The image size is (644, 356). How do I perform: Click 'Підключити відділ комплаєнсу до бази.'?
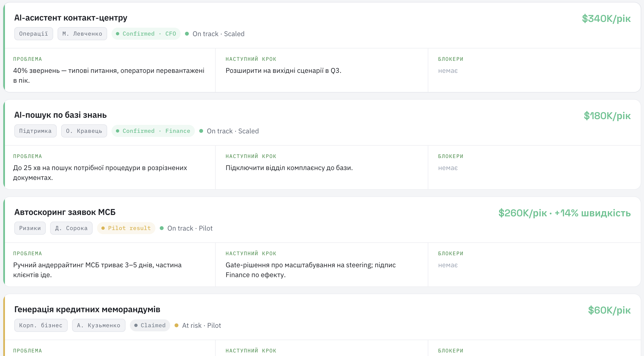(289, 168)
